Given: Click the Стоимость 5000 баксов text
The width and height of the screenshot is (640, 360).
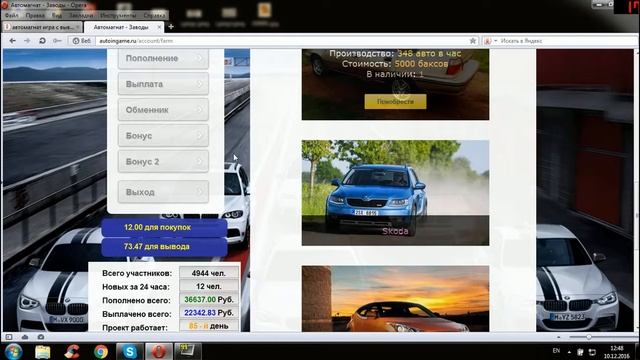Looking at the screenshot, I should (x=395, y=64).
